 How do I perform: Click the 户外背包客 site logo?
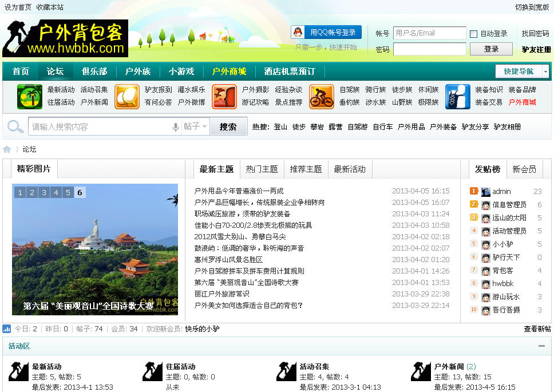[x=65, y=38]
